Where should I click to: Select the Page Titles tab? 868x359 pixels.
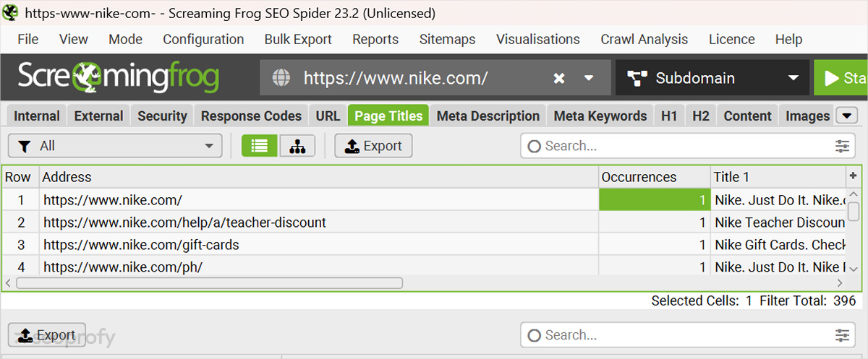pos(388,116)
